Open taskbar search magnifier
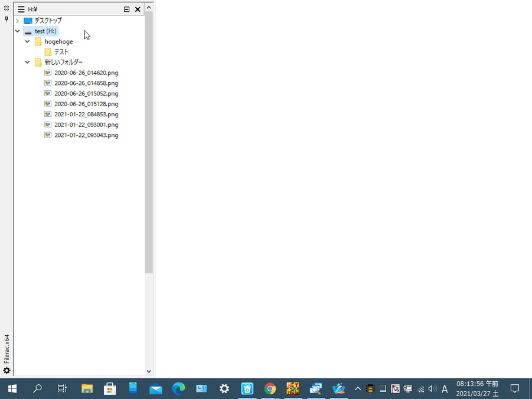The width and height of the screenshot is (532, 399). pyautogui.click(x=37, y=388)
